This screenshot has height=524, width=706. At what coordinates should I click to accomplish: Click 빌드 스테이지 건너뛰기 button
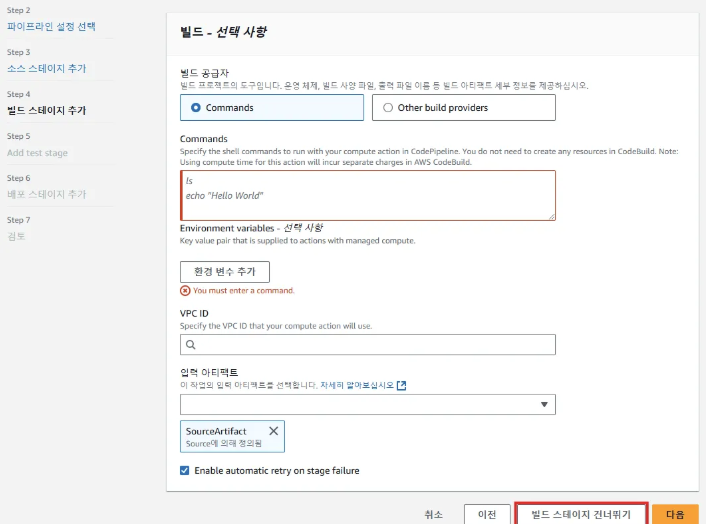click(581, 514)
